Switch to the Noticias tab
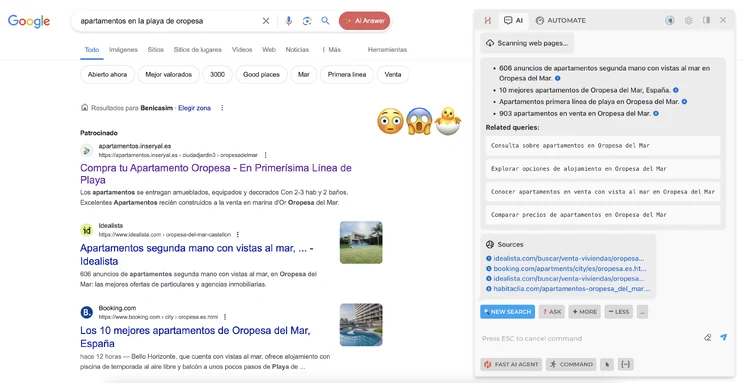744x383 pixels. (297, 49)
